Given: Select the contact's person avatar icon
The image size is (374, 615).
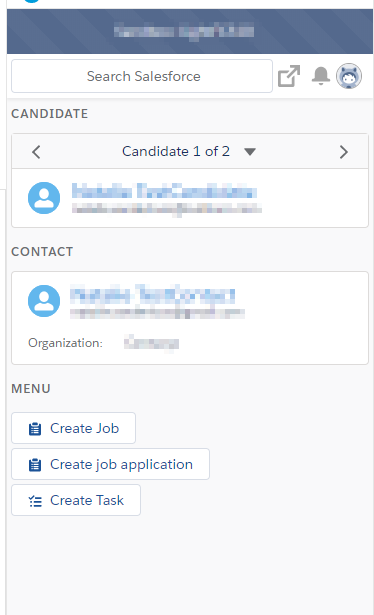Looking at the screenshot, I should click(x=44, y=301).
